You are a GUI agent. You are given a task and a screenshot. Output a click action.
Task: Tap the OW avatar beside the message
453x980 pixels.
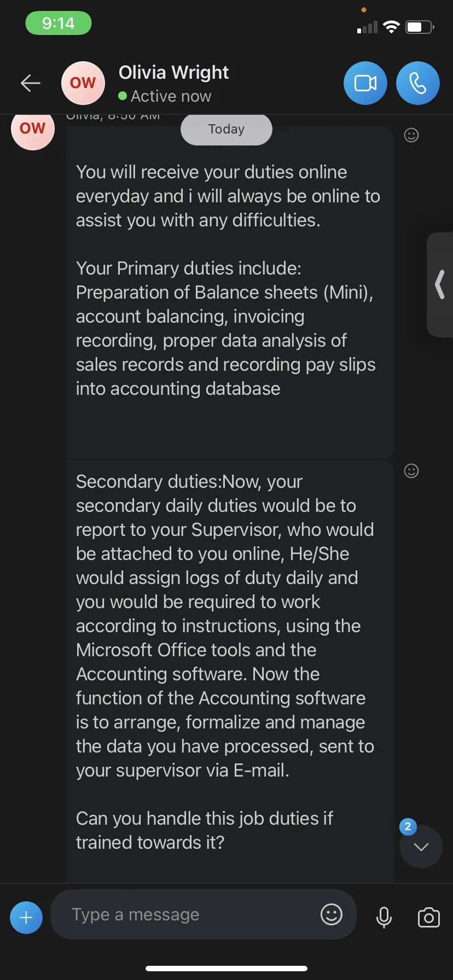[33, 129]
